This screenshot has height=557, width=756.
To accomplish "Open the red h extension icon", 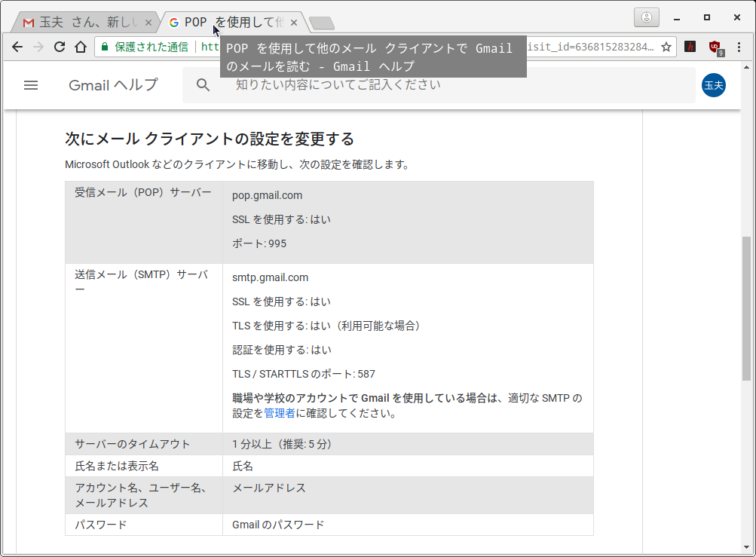I will [x=690, y=47].
